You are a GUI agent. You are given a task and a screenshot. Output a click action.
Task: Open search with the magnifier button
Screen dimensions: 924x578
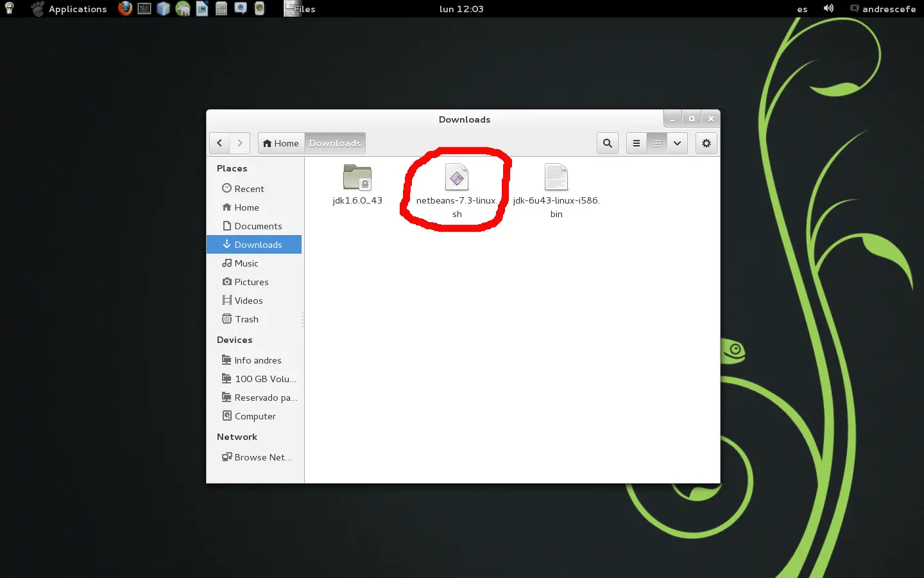[x=608, y=143]
